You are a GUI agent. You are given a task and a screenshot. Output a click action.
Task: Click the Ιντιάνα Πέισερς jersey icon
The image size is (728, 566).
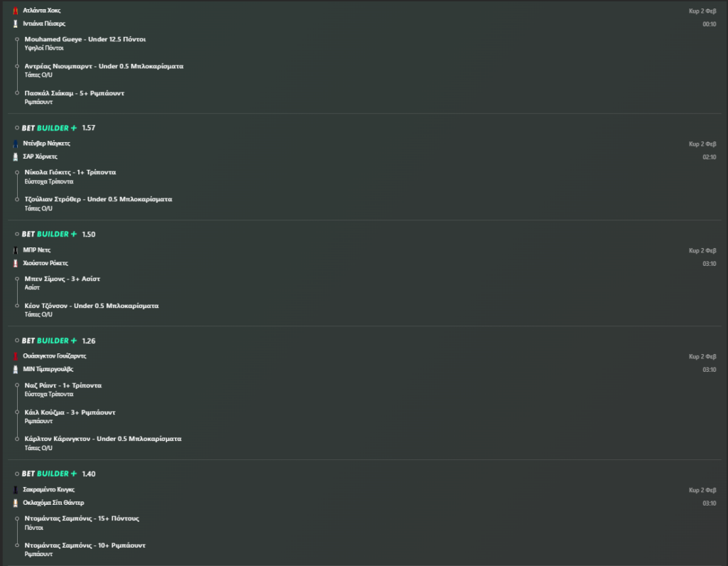[16, 23]
